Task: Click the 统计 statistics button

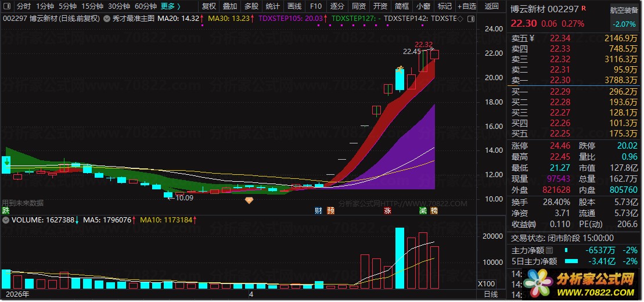Action: [x=273, y=6]
